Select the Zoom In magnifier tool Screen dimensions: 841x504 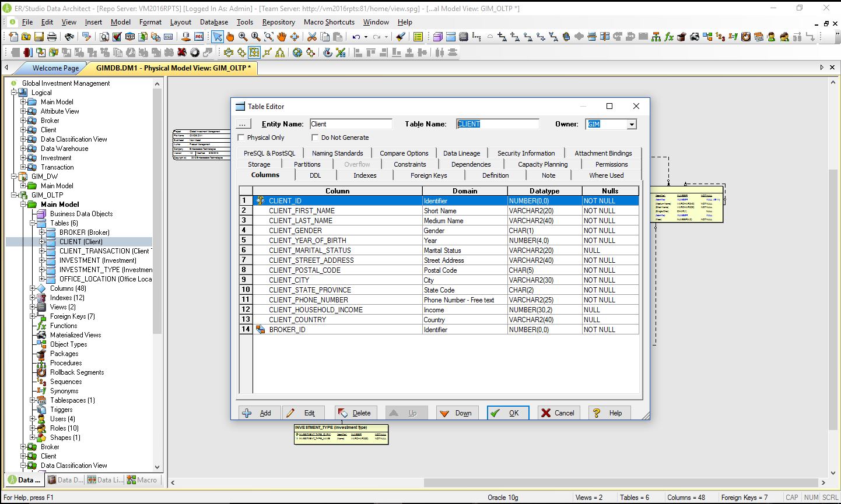[x=242, y=37]
